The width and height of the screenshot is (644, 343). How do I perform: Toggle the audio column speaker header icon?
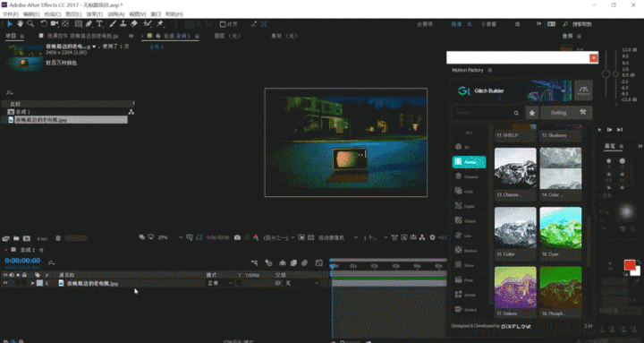click(12, 275)
